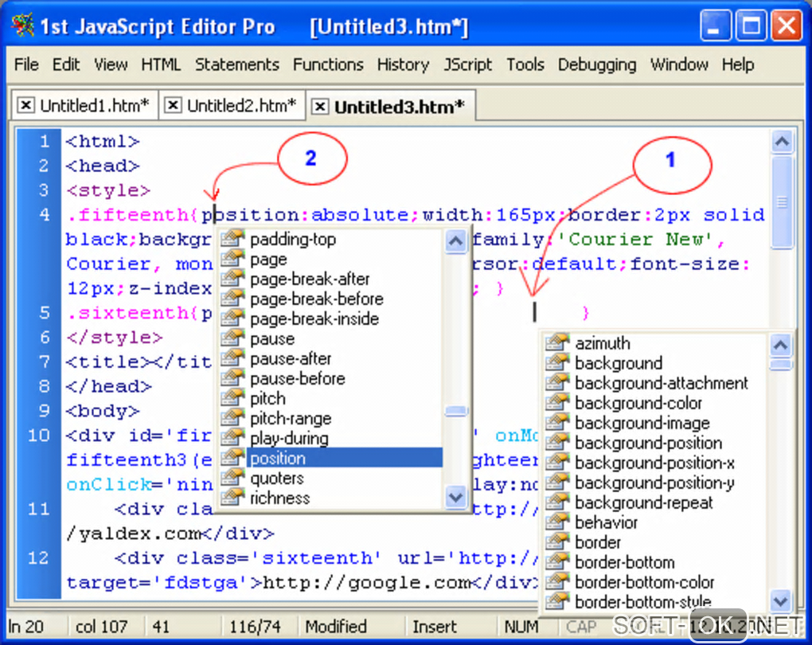Click the background-color property icon

coord(558,403)
